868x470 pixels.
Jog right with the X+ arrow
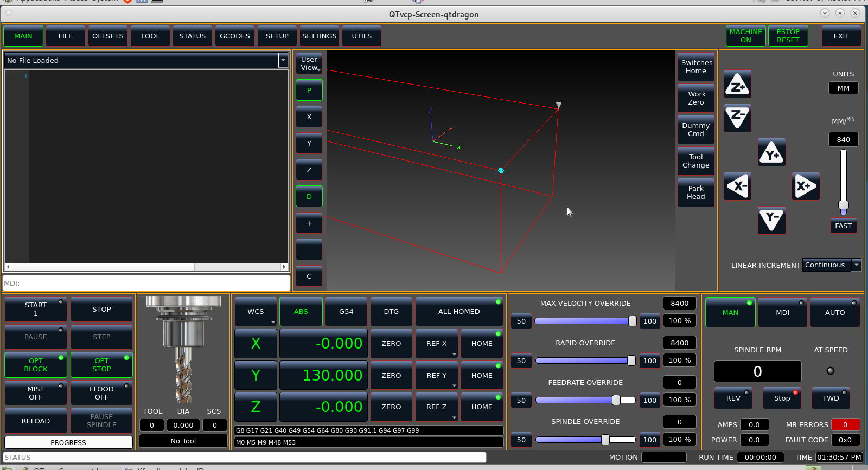805,186
